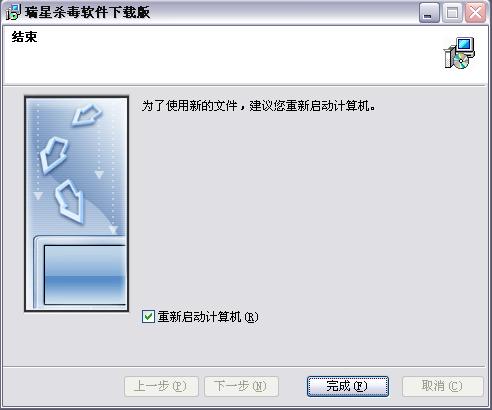Click the greyed-out 上一步(P) button
Screen dimensions: 492x410
(161, 386)
